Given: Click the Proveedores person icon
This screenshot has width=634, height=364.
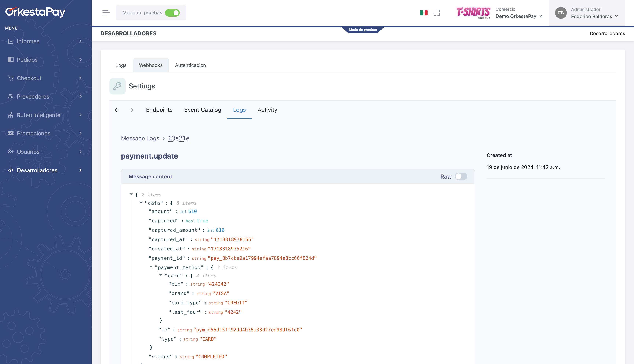Looking at the screenshot, I should coord(10,97).
